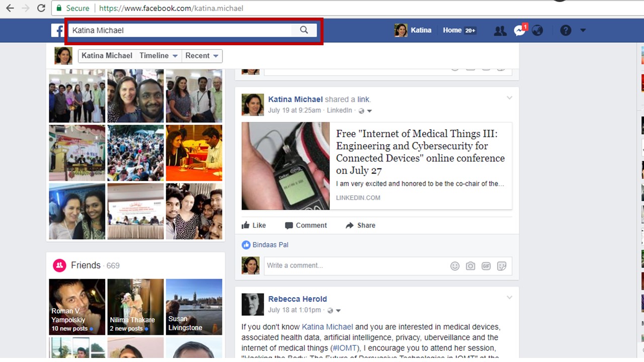Viewport: 644px width, 362px height.
Task: Share the Internet of Medical Things post
Action: click(361, 225)
